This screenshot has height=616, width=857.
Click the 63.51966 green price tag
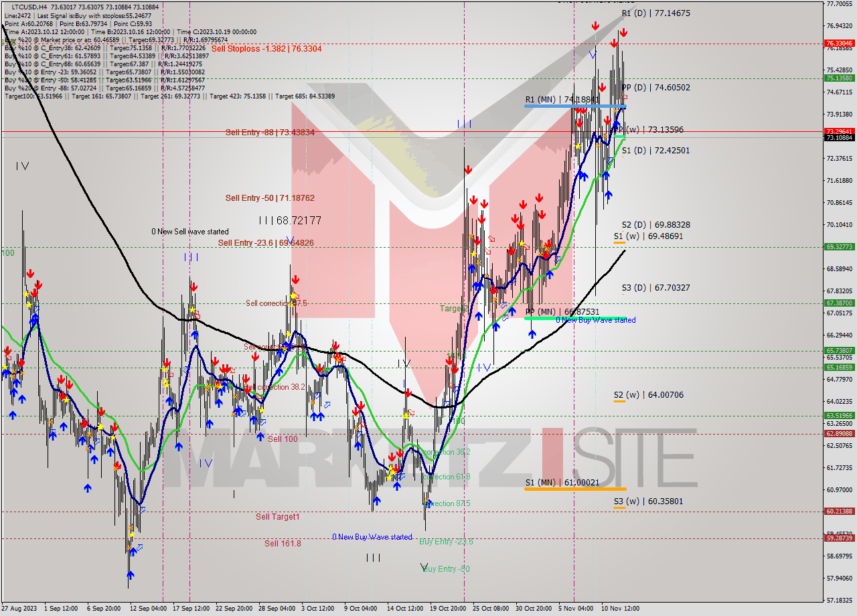pyautogui.click(x=839, y=415)
